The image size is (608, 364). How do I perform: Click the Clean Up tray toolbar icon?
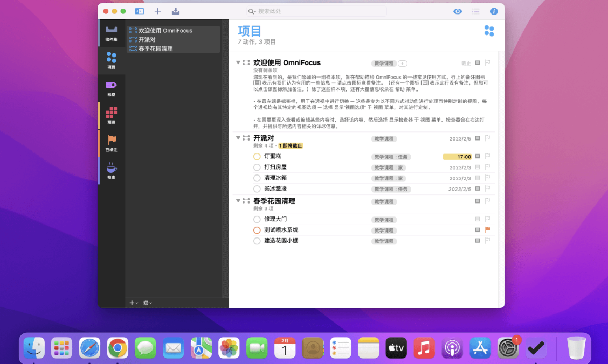(x=176, y=11)
